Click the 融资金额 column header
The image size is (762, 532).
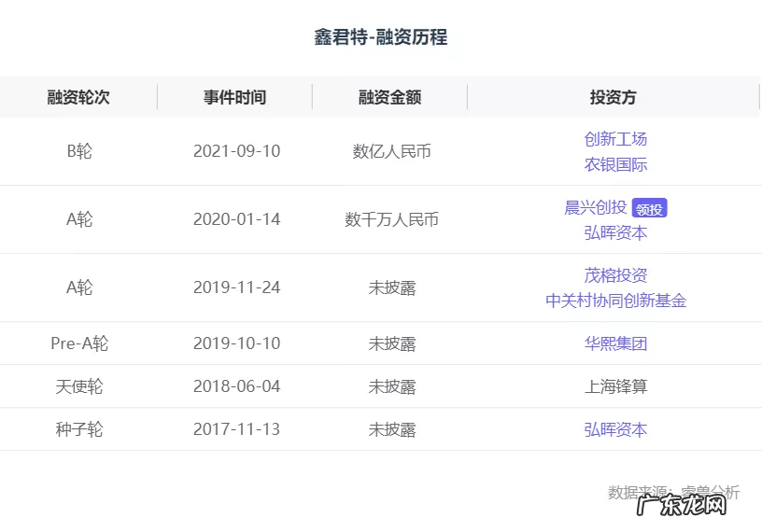click(x=389, y=97)
